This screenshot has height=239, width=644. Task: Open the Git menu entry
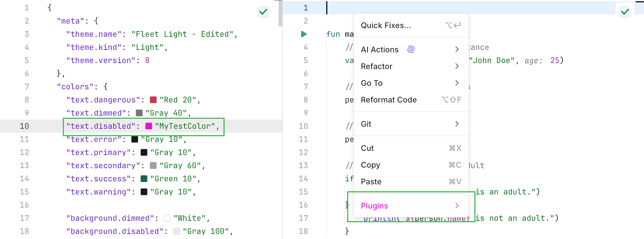(411, 124)
